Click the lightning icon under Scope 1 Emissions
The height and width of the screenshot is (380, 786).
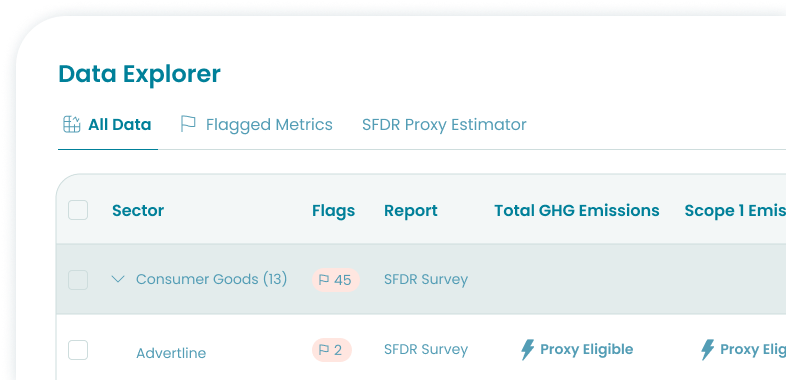pyautogui.click(x=707, y=350)
